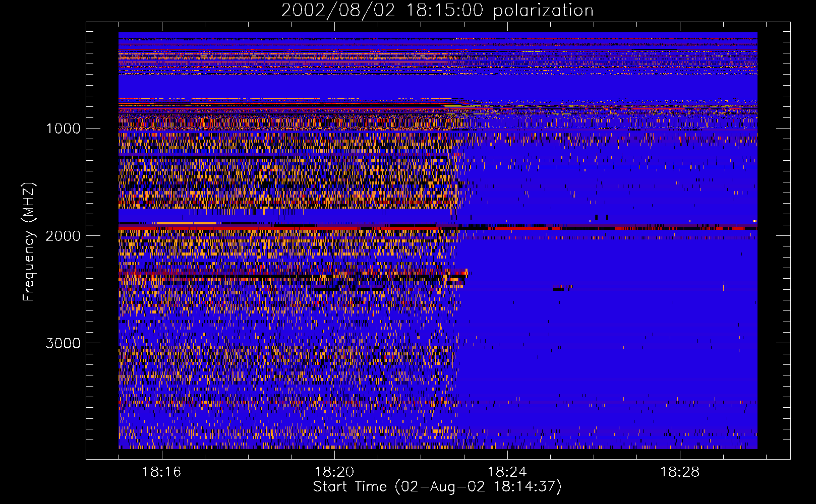Click the red horizontal band near 2000 MHz
This screenshot has height=504, width=816.
(x=438, y=228)
